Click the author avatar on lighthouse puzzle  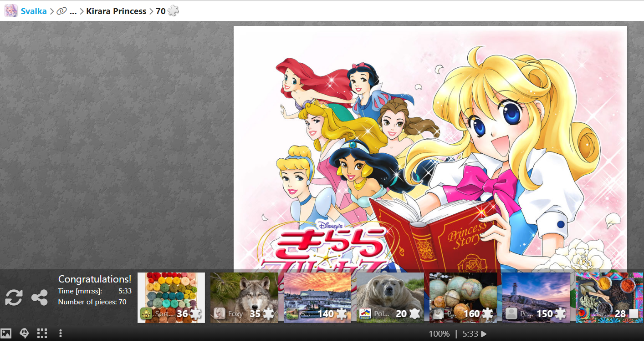(x=511, y=313)
